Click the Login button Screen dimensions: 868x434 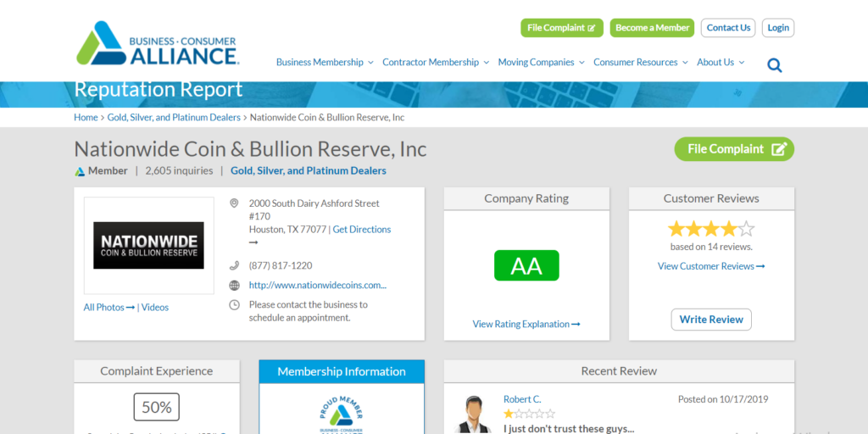[778, 28]
